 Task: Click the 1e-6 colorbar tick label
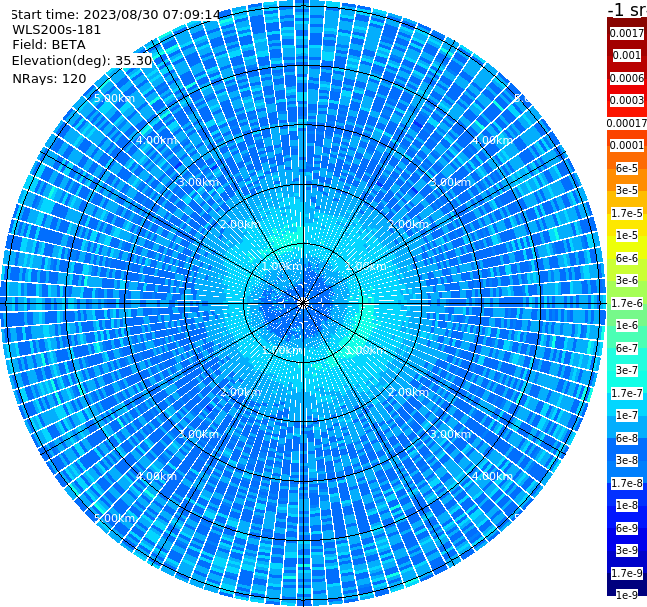pos(627,325)
